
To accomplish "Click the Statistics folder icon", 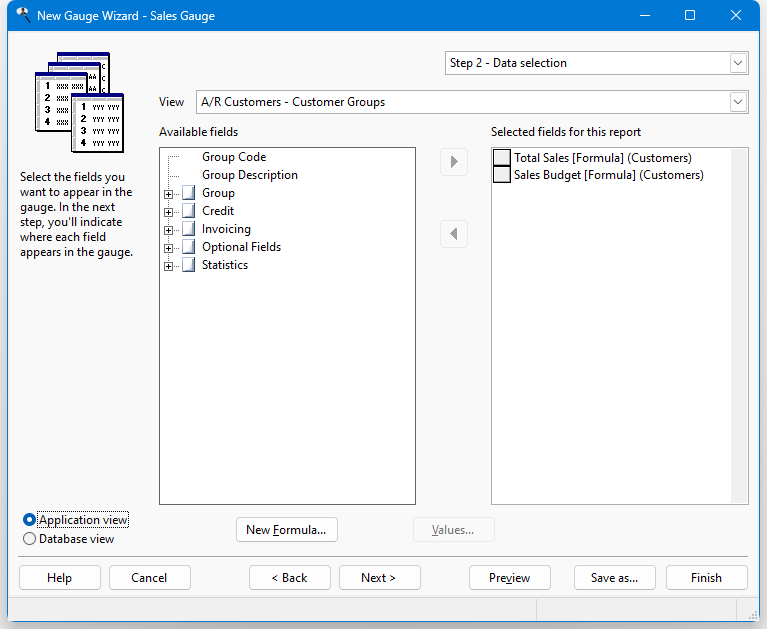I will pyautogui.click(x=189, y=265).
